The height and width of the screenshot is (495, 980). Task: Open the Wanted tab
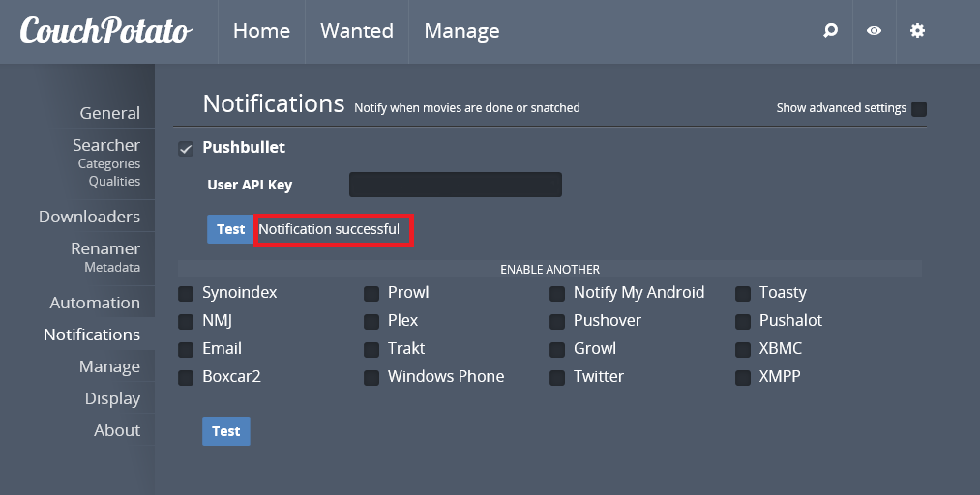click(x=357, y=31)
